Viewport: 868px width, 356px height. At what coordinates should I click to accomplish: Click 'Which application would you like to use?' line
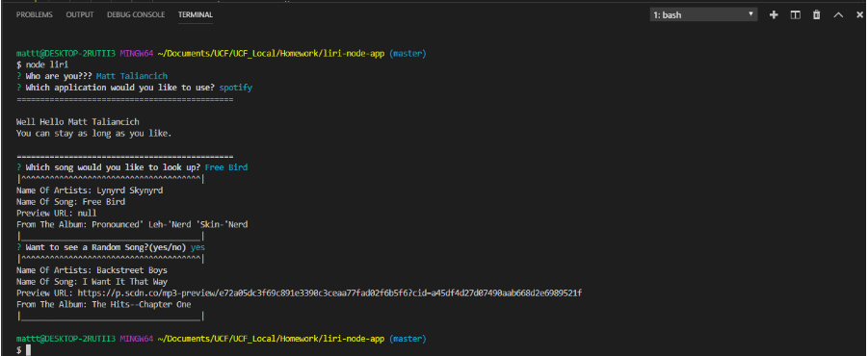pos(135,88)
